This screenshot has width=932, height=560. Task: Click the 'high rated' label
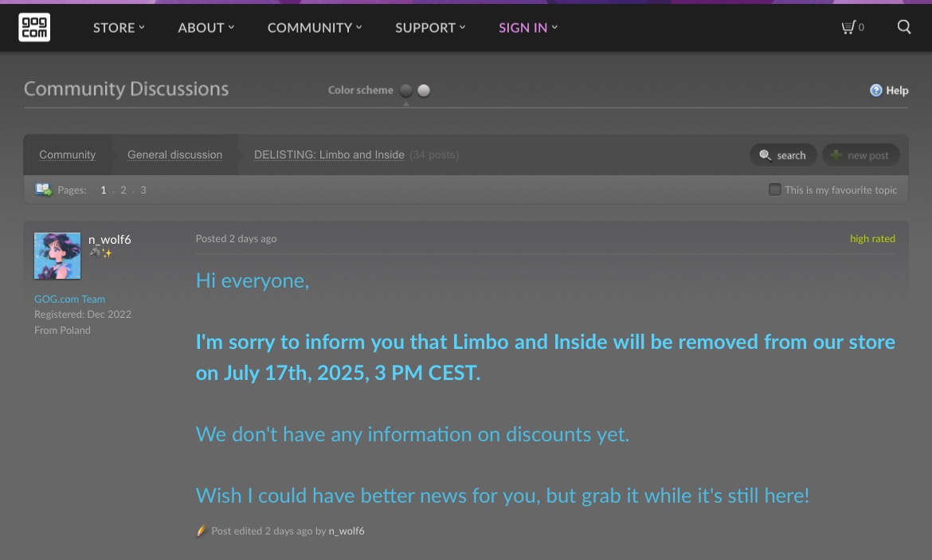point(872,238)
